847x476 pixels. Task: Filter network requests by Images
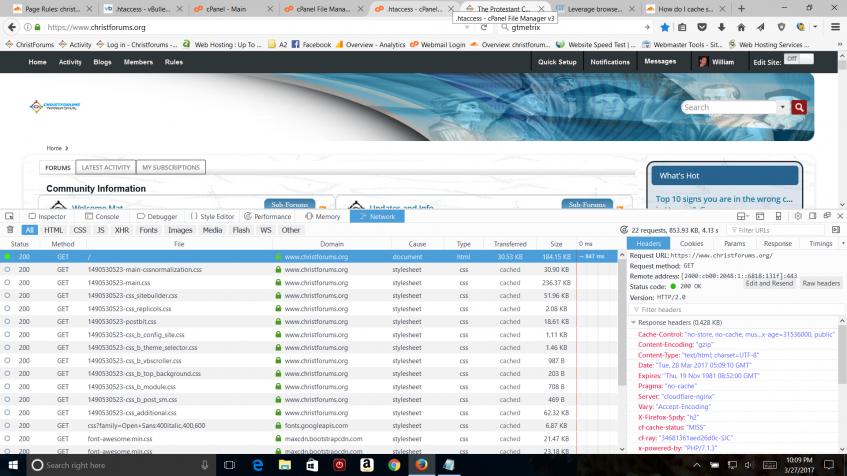180,230
